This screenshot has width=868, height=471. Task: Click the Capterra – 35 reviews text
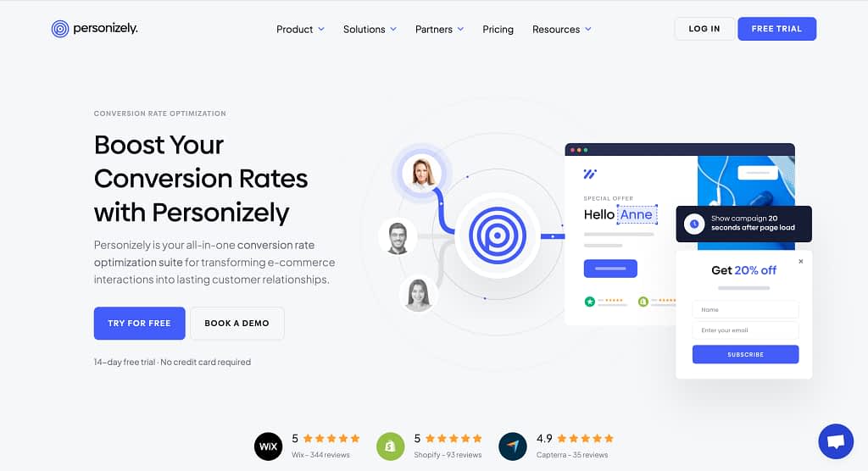coord(572,455)
